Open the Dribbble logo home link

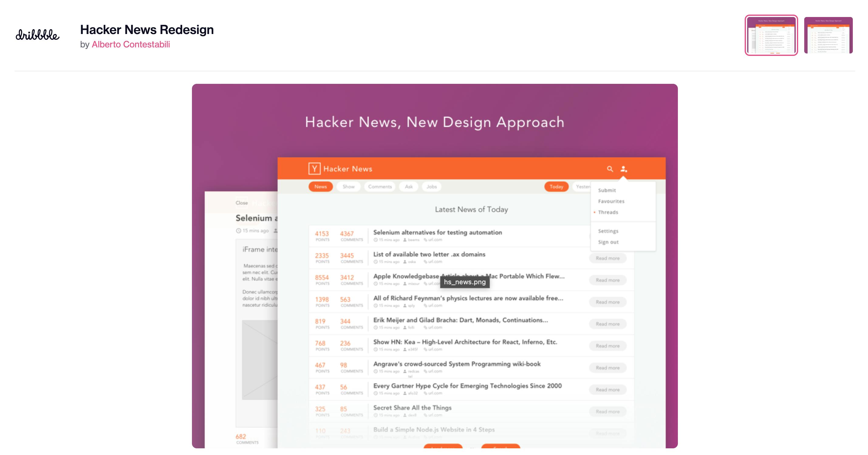[37, 35]
